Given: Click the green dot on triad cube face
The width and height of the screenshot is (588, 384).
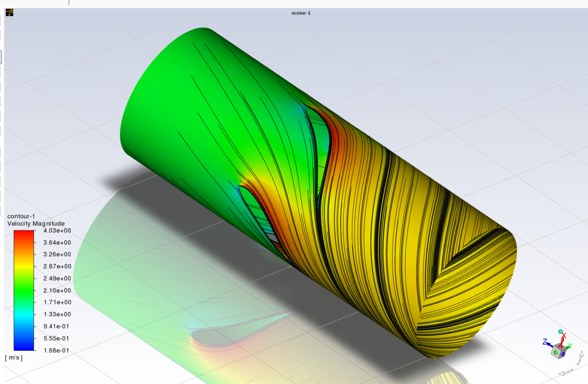Looking at the screenshot, I should coord(555,352).
